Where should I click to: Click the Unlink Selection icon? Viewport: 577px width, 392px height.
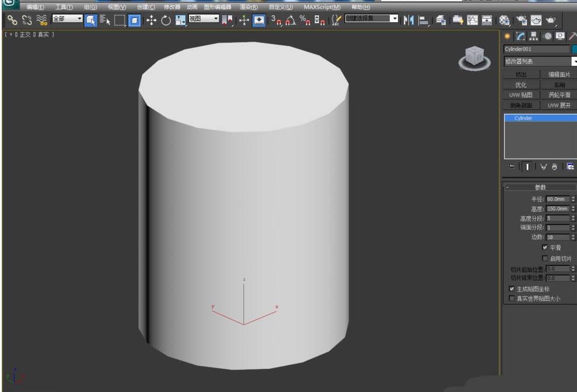[x=27, y=20]
